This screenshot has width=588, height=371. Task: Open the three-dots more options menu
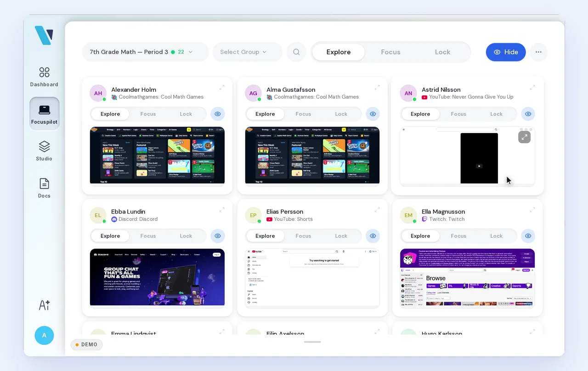point(538,52)
